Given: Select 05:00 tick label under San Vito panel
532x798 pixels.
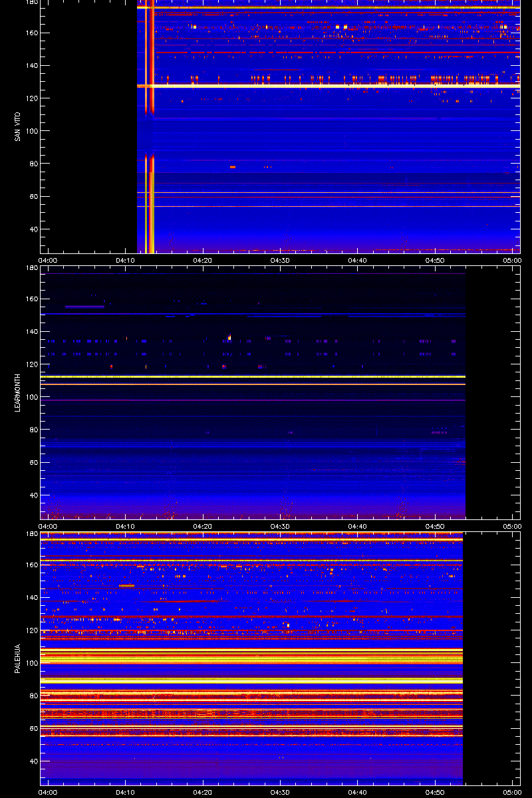Looking at the screenshot, I should click(x=511, y=260).
